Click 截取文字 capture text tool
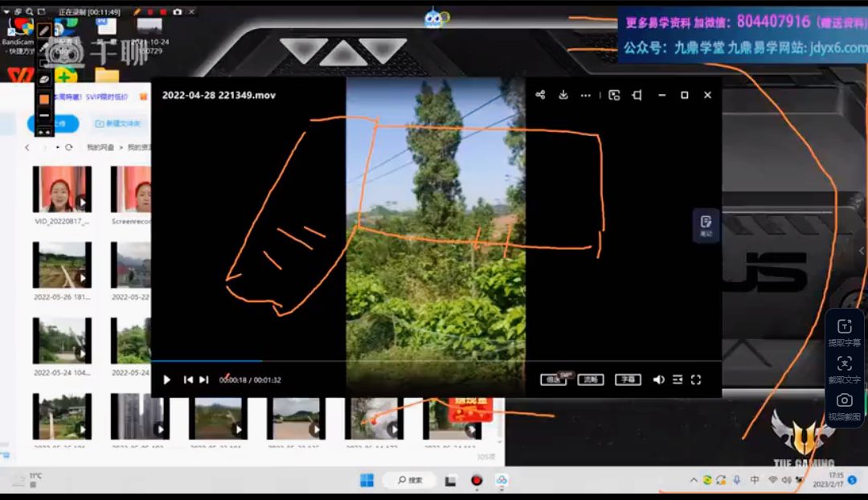Screen dimensions: 868x500 (844, 369)
